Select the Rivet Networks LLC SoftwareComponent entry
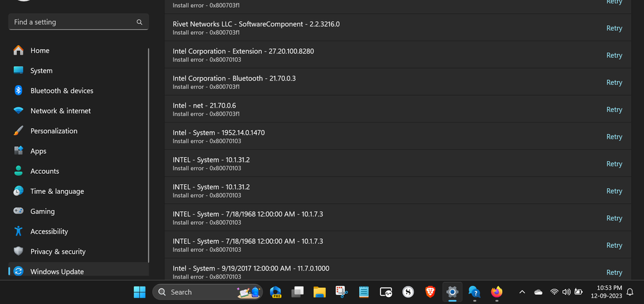 tap(257, 24)
